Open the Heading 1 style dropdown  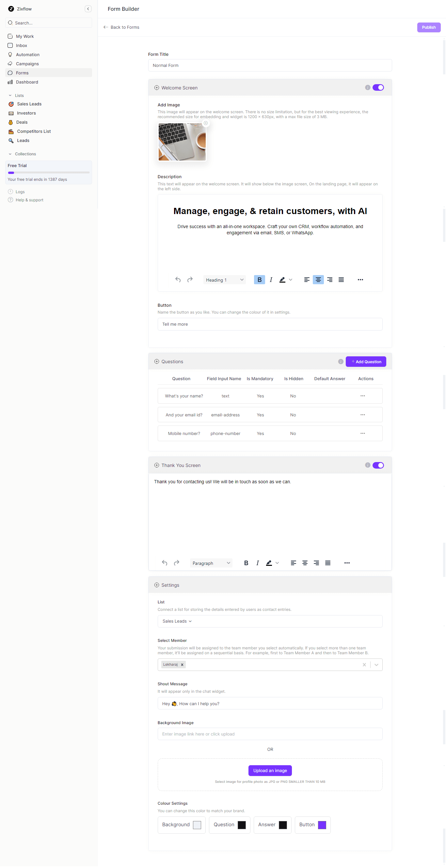coord(225,280)
